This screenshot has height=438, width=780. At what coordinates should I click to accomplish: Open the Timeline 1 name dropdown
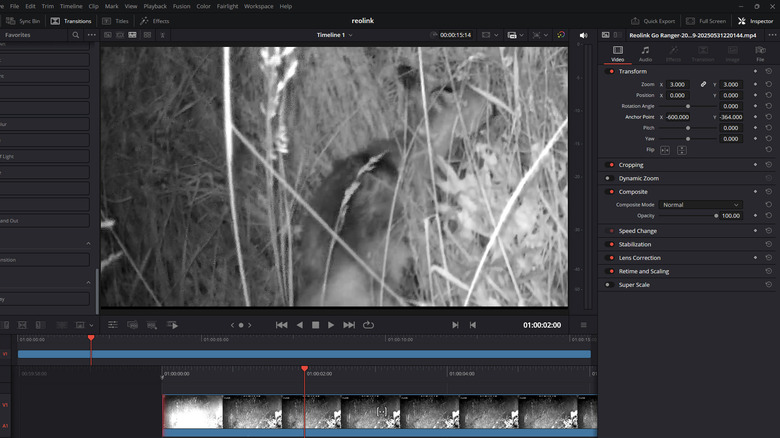pyautogui.click(x=335, y=35)
